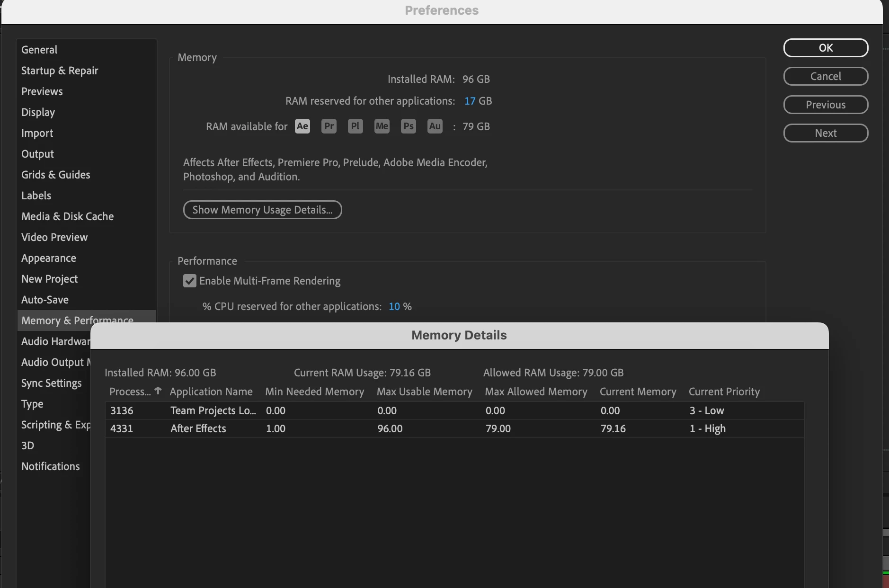Click the 79.16 current memory value
This screenshot has height=588, width=889.
coord(613,428)
